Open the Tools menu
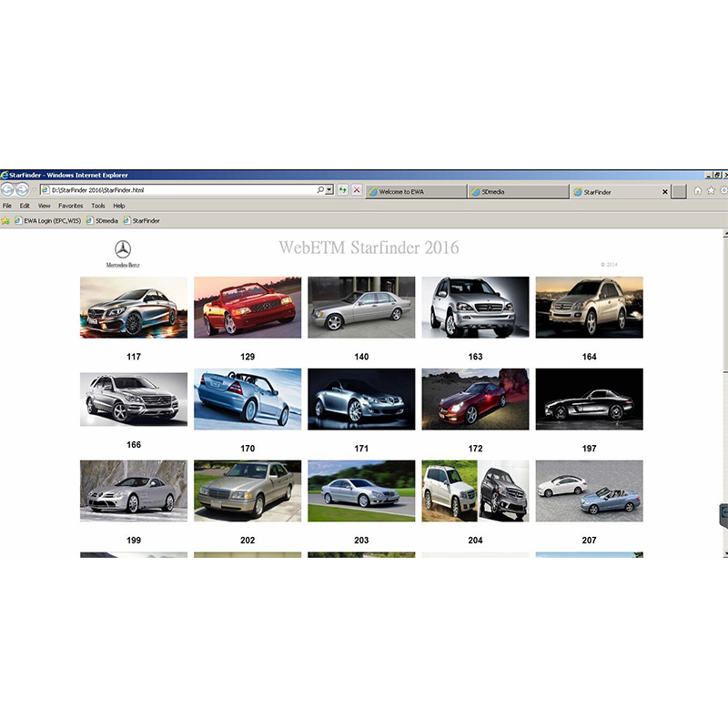This screenshot has height=728, width=728. tap(98, 206)
